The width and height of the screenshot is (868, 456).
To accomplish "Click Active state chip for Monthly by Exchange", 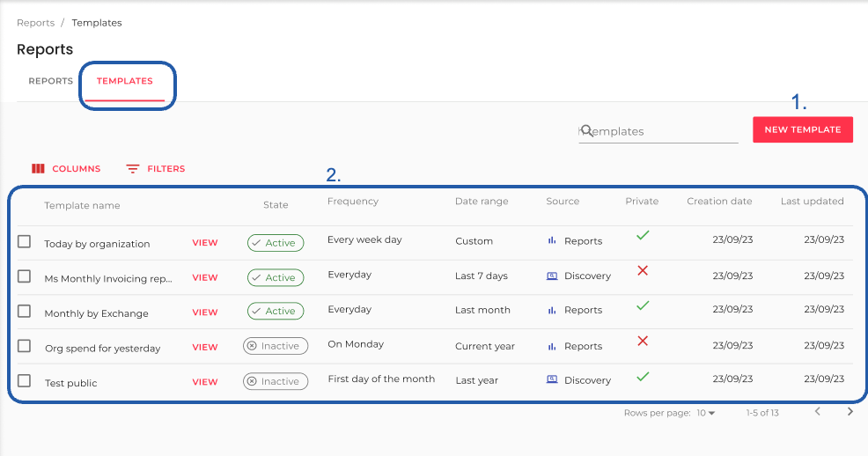I will coord(276,311).
